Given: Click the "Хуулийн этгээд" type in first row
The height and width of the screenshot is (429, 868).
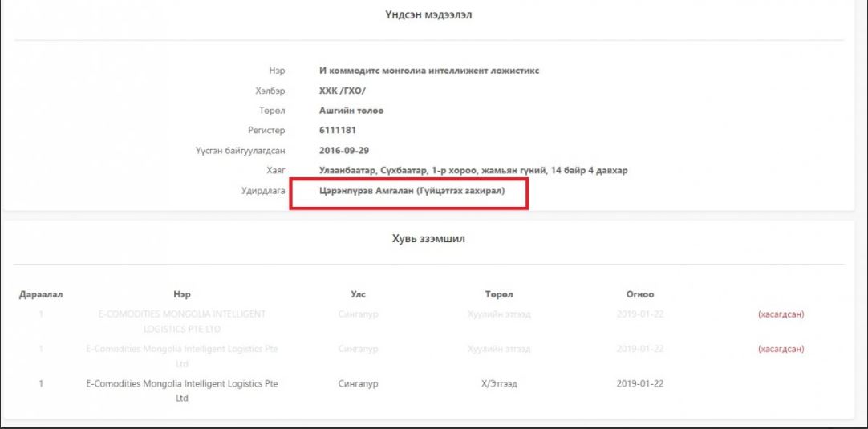Looking at the screenshot, I should pos(498,314).
